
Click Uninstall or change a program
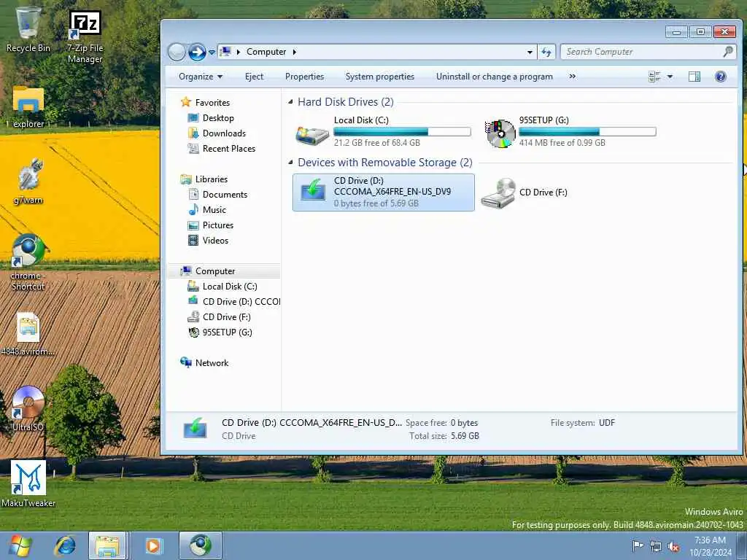click(x=495, y=77)
